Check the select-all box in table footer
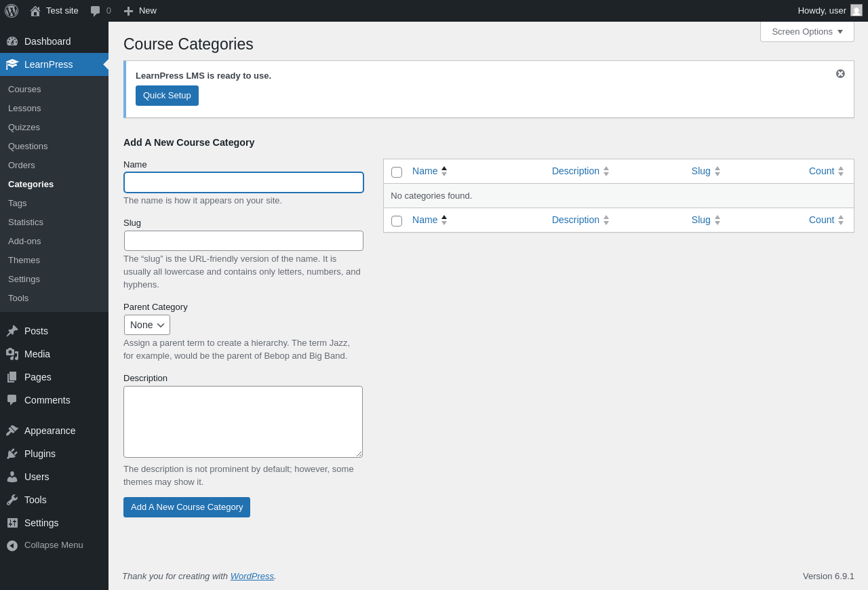Screen dimensions: 868x590 (x=397, y=221)
